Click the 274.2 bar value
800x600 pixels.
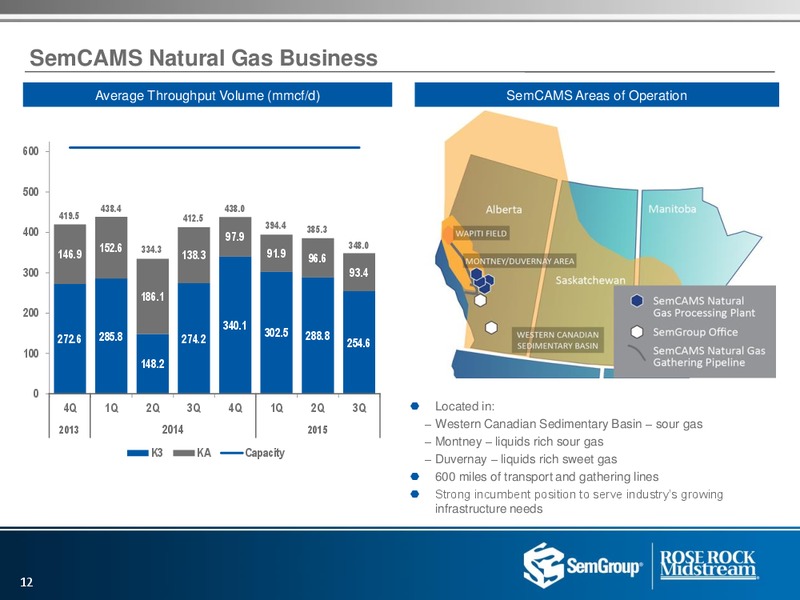click(x=194, y=339)
